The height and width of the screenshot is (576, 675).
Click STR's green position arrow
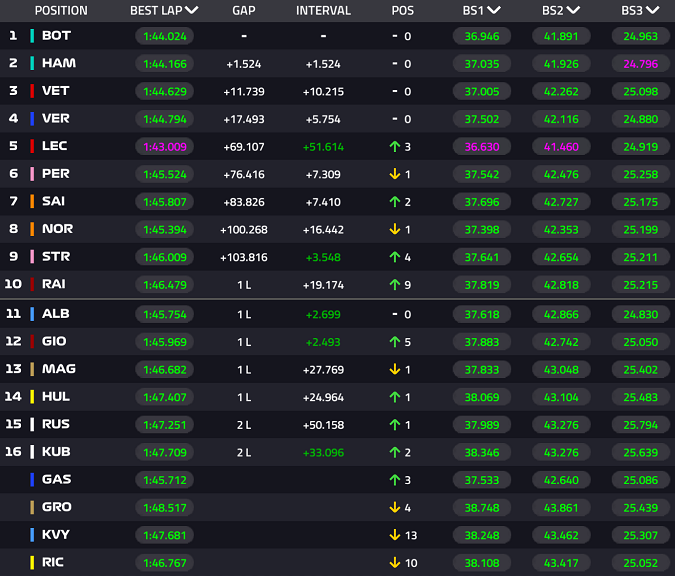pyautogui.click(x=395, y=257)
